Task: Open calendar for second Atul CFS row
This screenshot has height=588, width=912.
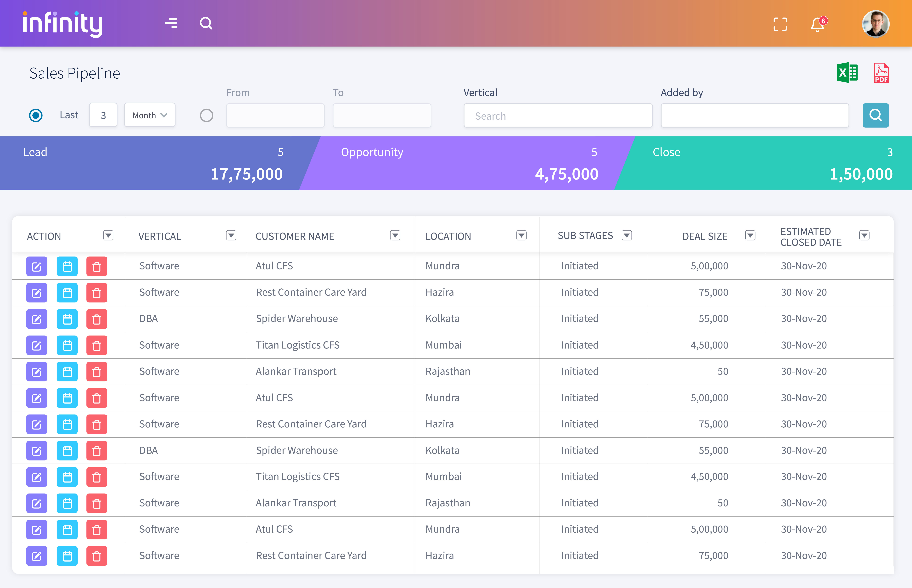Action: tap(67, 398)
